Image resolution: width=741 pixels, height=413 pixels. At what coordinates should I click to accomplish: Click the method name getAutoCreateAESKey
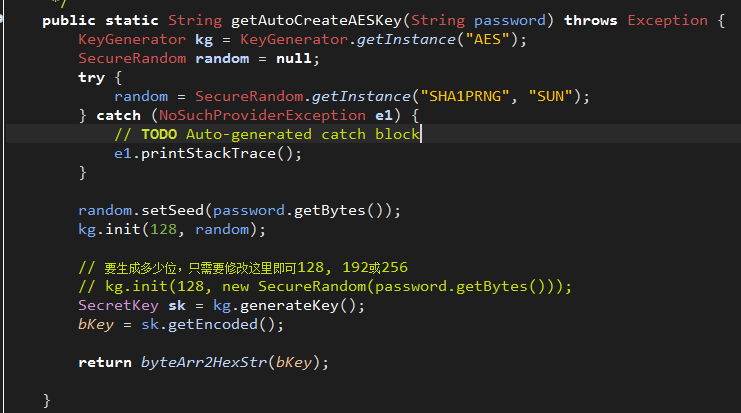[316, 21]
